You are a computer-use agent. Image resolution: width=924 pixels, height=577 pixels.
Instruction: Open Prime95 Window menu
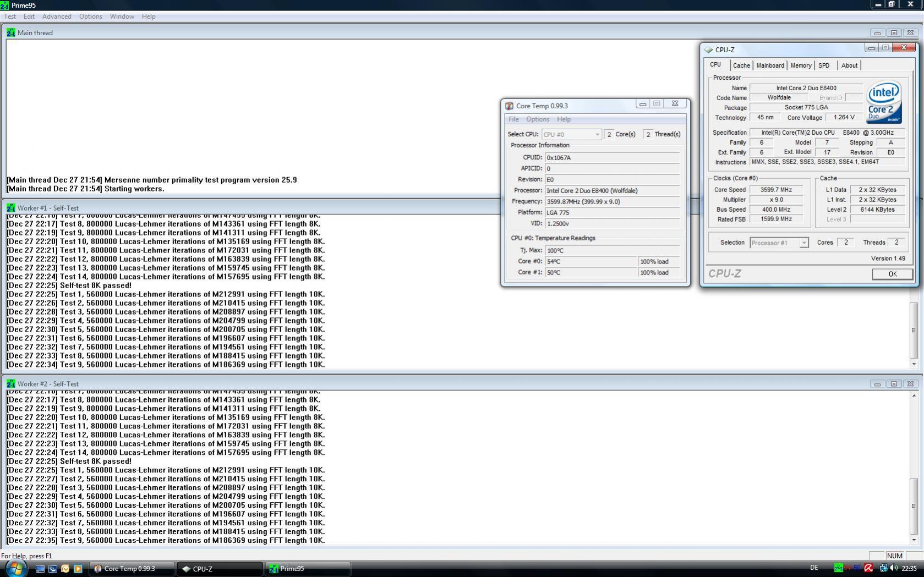(122, 17)
